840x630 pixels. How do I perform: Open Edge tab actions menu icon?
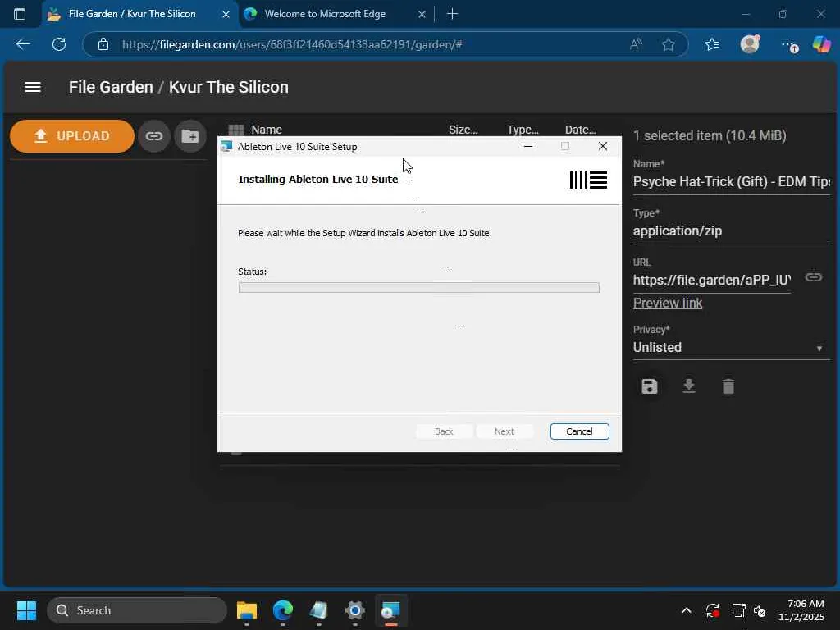pos(20,14)
